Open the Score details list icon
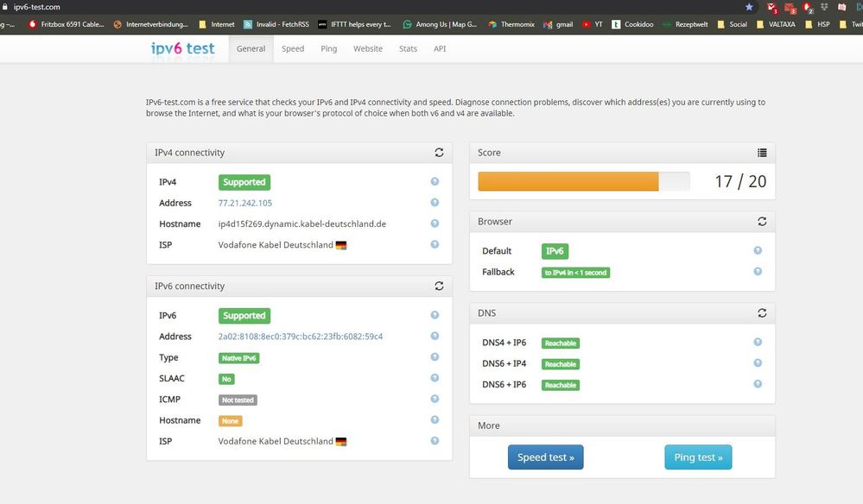863x504 pixels. click(x=762, y=153)
